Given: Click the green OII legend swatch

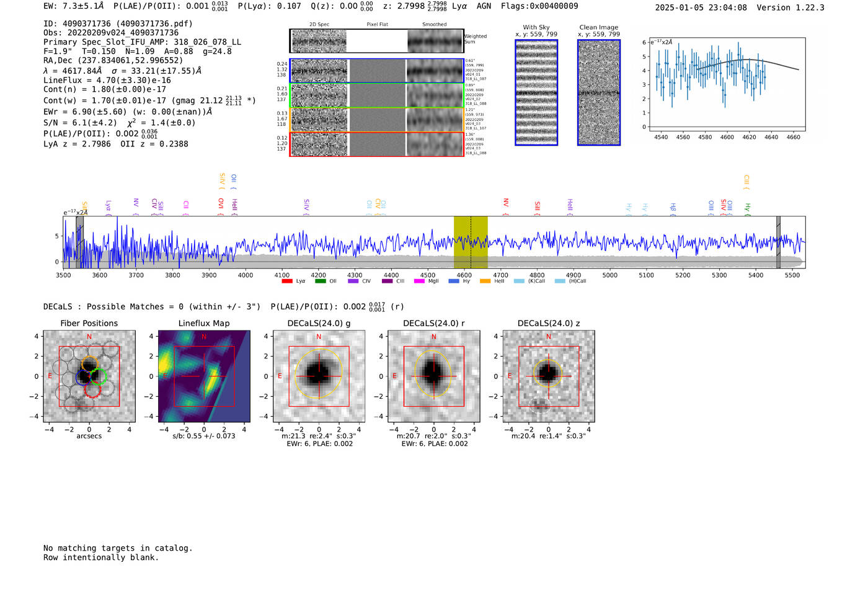Looking at the screenshot, I should click(x=320, y=281).
